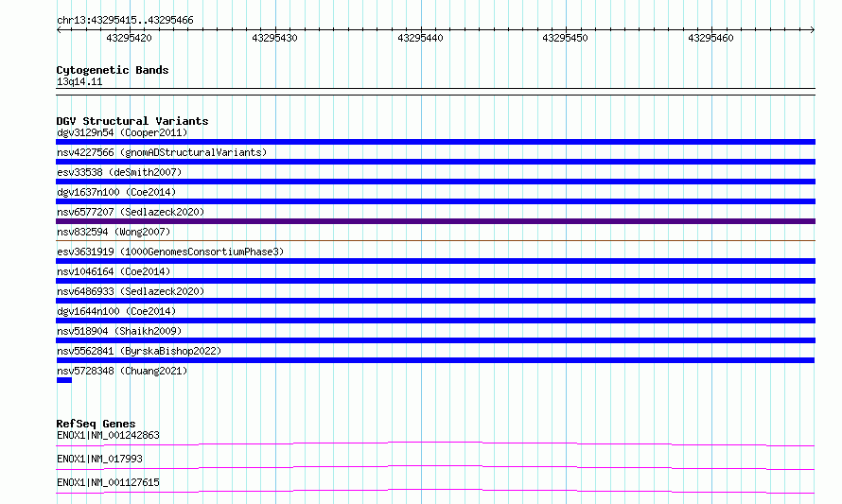Click ruler position 43295460
The height and width of the screenshot is (504, 842).
pyautogui.click(x=710, y=38)
